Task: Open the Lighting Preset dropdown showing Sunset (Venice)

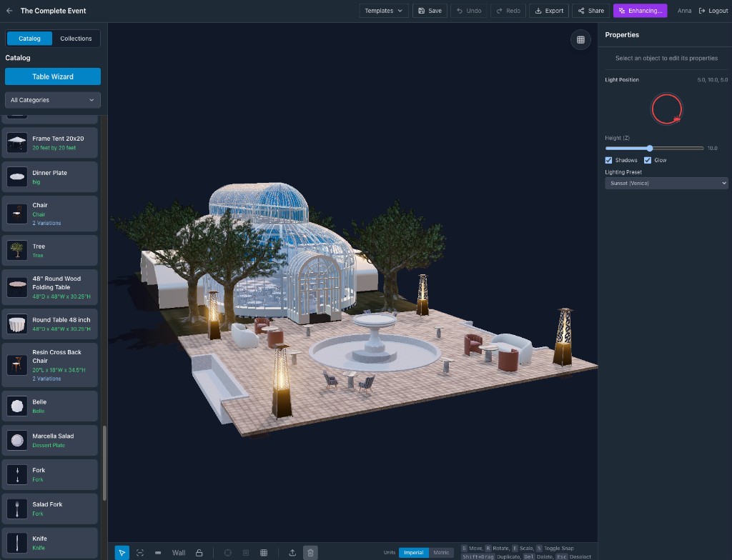Action: (666, 183)
